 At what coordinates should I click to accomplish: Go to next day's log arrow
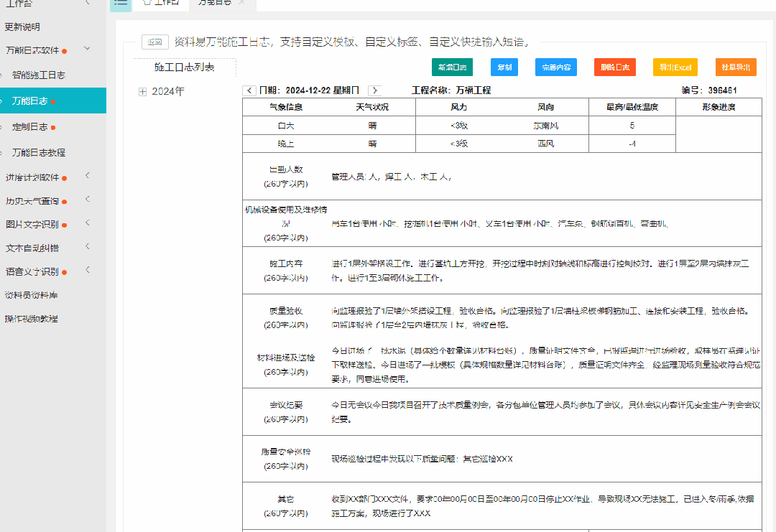(375, 90)
